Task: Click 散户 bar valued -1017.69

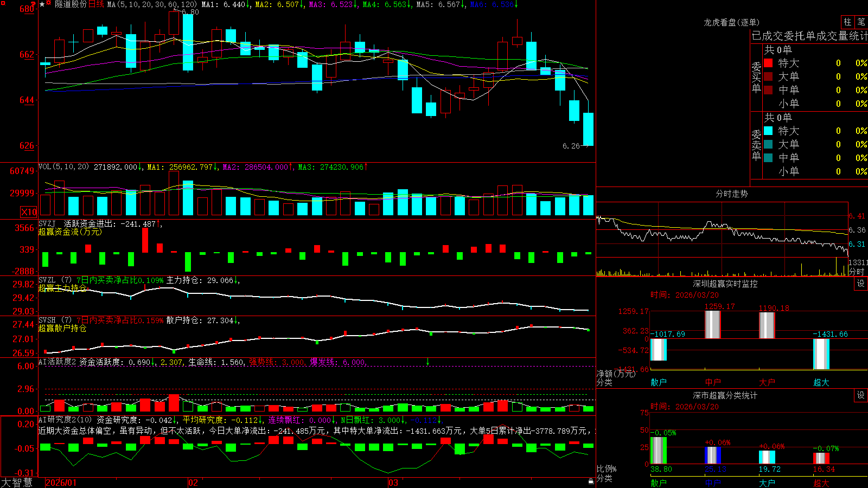Action: point(659,350)
